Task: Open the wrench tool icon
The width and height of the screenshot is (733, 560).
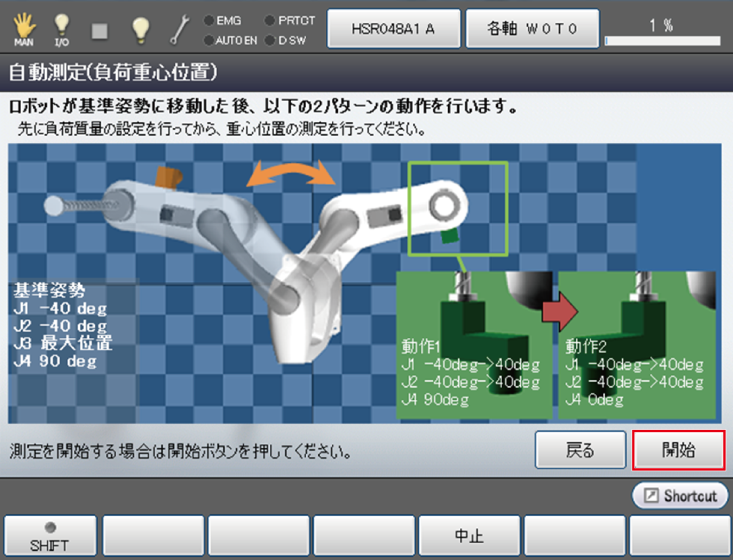Action: tap(179, 29)
